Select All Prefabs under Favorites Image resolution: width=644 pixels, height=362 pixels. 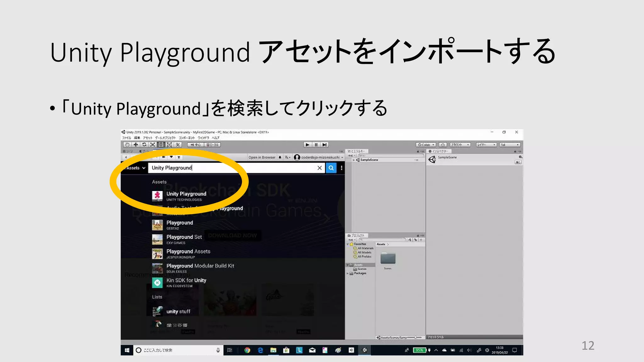[363, 256]
